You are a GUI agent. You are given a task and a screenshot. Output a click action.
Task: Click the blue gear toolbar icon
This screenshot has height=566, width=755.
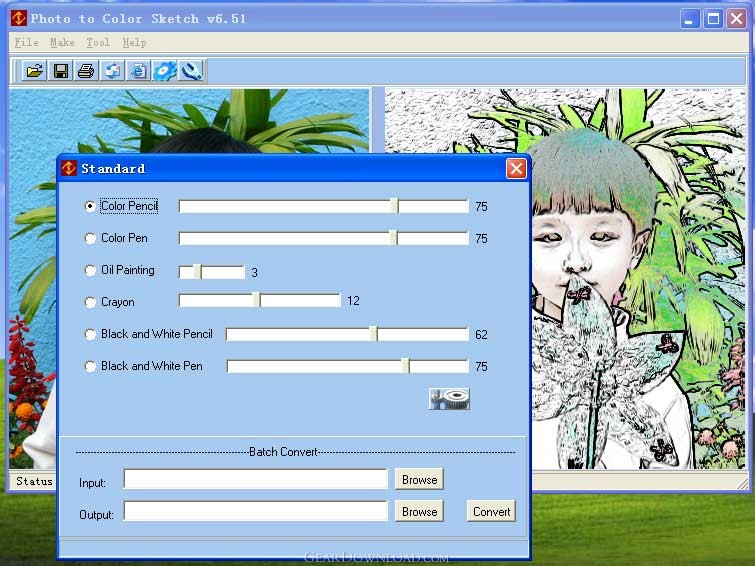(165, 71)
